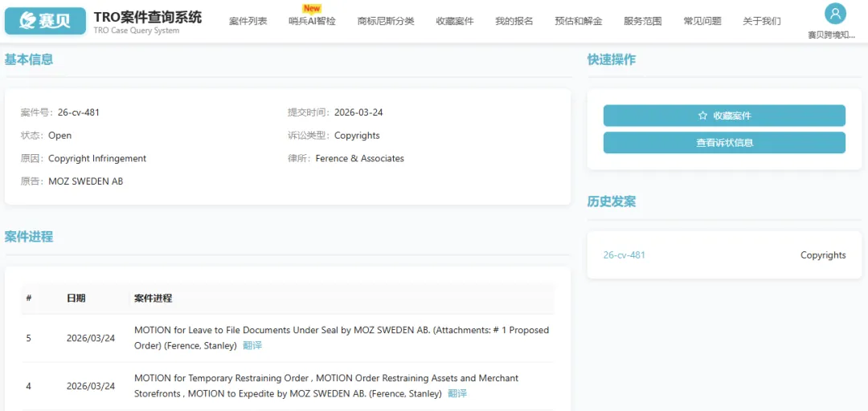Select the submit date 2026-03-24
868x411 pixels.
[358, 112]
